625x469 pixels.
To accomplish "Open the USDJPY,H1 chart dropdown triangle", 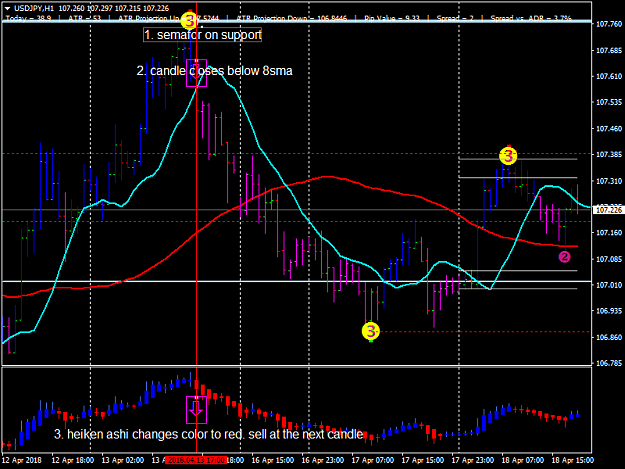I will click(7, 8).
